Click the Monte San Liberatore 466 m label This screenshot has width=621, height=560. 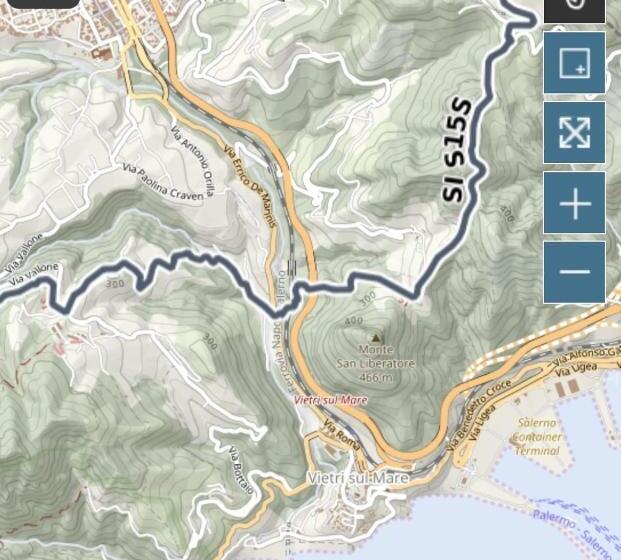point(375,364)
